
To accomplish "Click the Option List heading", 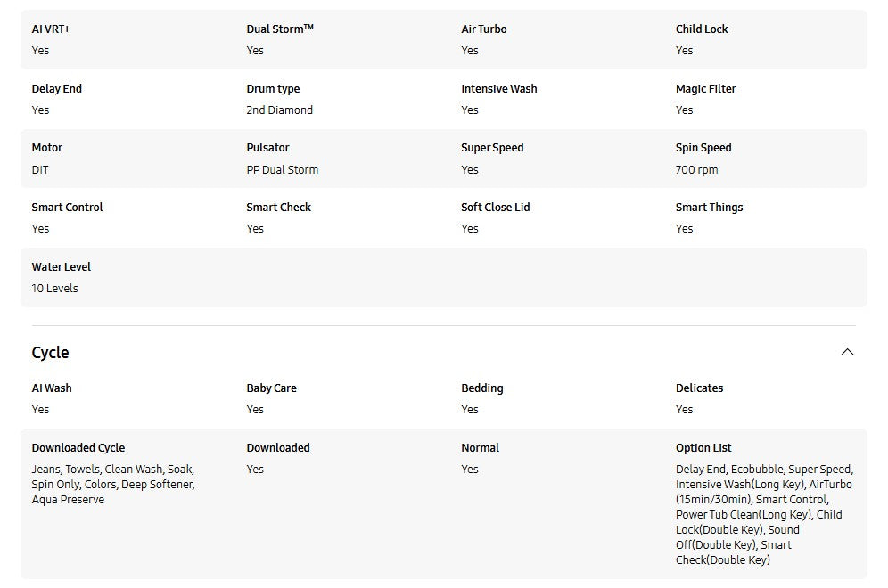I will tap(703, 447).
